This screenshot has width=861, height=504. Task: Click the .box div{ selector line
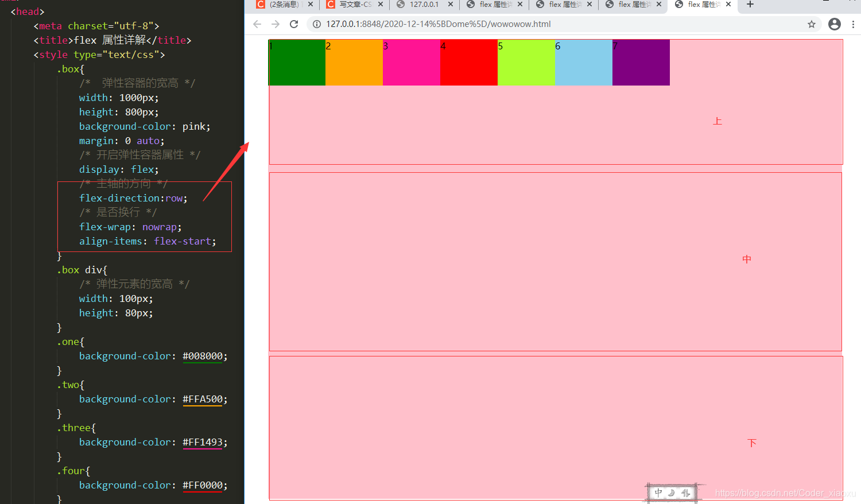[x=82, y=270]
